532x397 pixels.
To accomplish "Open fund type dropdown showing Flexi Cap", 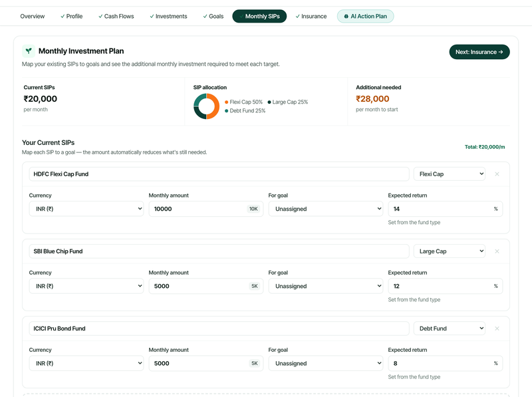I will 450,174.
